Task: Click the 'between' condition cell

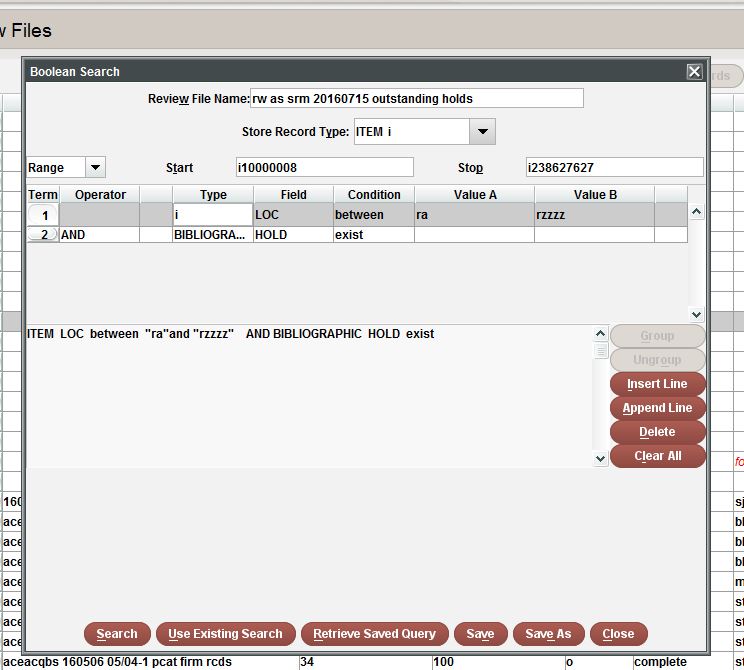Action: [374, 214]
